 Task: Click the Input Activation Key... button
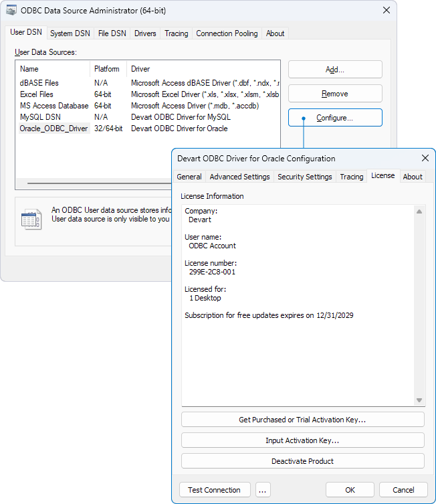(303, 440)
